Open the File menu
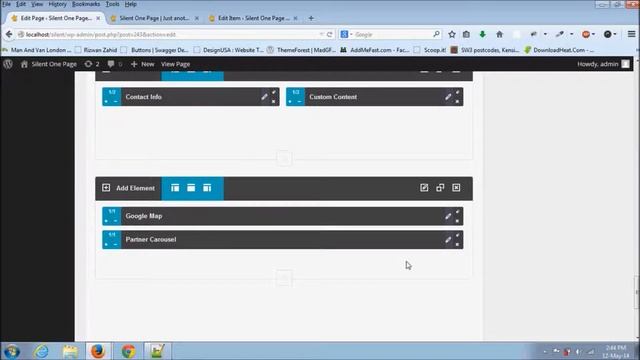640x360 pixels. click(6, 4)
